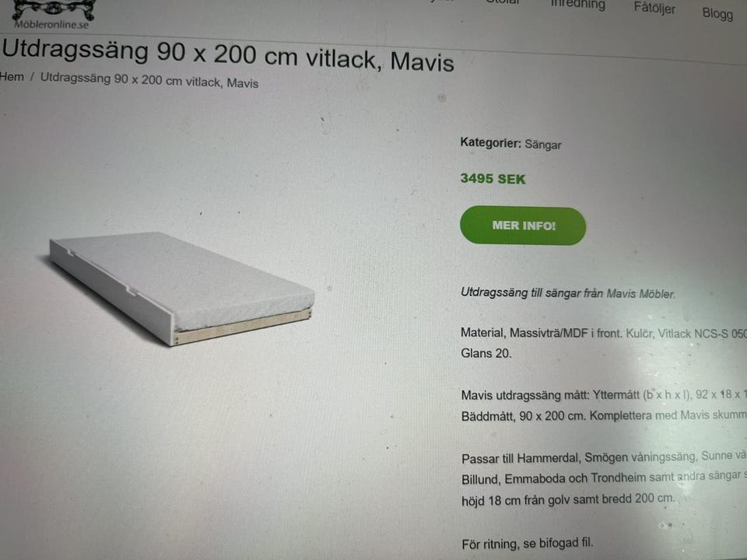747x560 pixels.
Task: Click the Möbleronline.se logo
Action: coord(51,16)
